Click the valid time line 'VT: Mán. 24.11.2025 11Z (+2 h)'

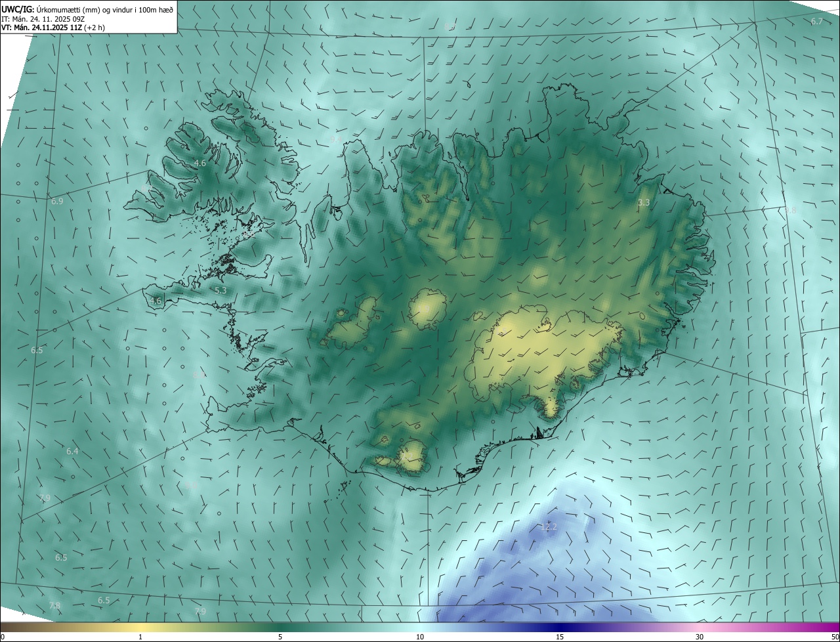tap(53, 28)
